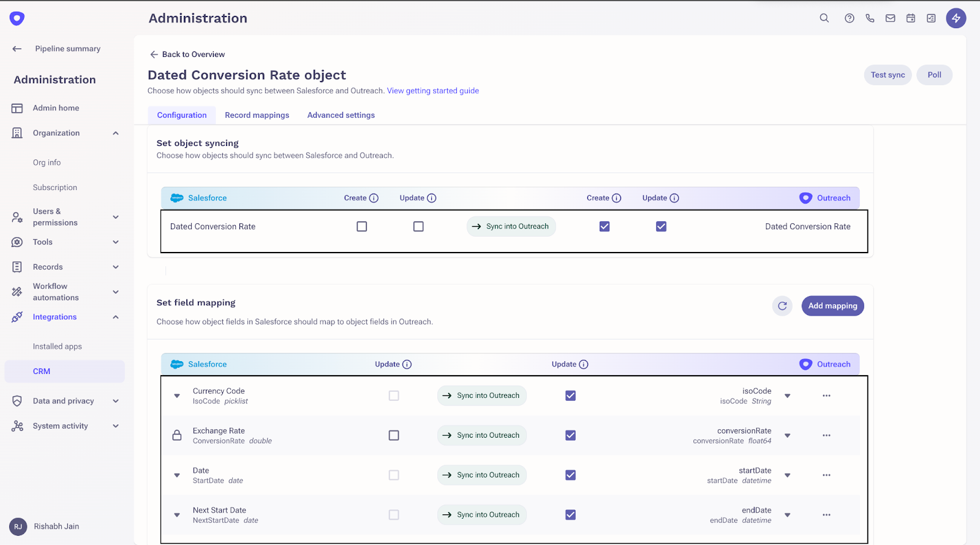The image size is (980, 545).
Task: Open Org info in sidebar
Action: pos(47,162)
